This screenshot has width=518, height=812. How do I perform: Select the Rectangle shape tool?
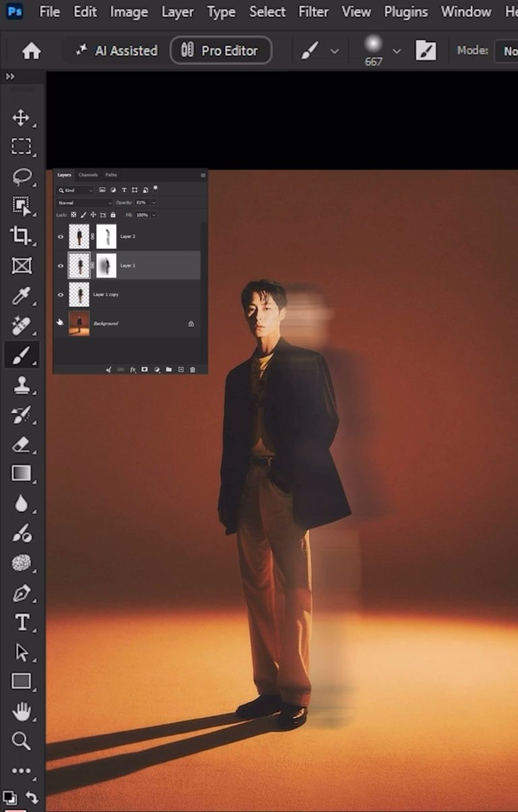click(x=21, y=681)
